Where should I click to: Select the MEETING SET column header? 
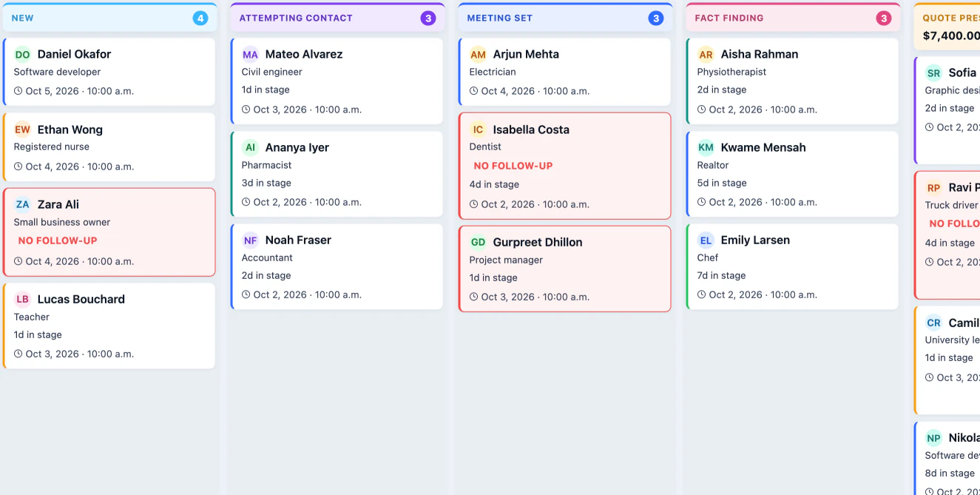(565, 18)
